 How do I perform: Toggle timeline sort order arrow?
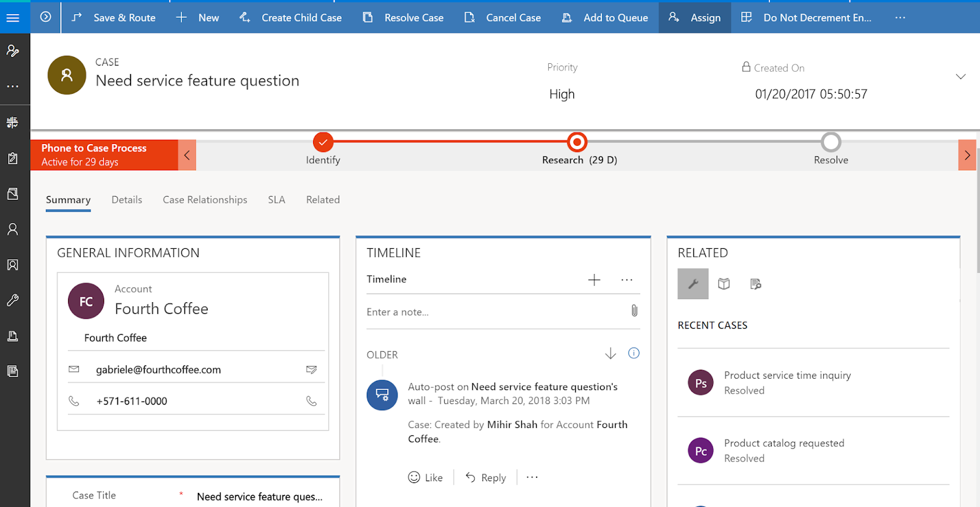(610, 354)
